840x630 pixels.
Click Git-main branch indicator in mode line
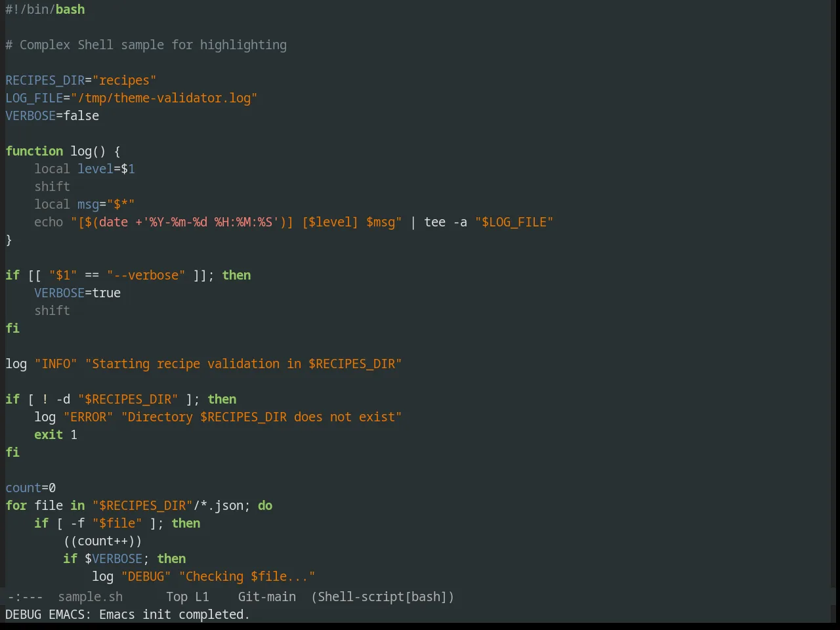click(x=267, y=597)
